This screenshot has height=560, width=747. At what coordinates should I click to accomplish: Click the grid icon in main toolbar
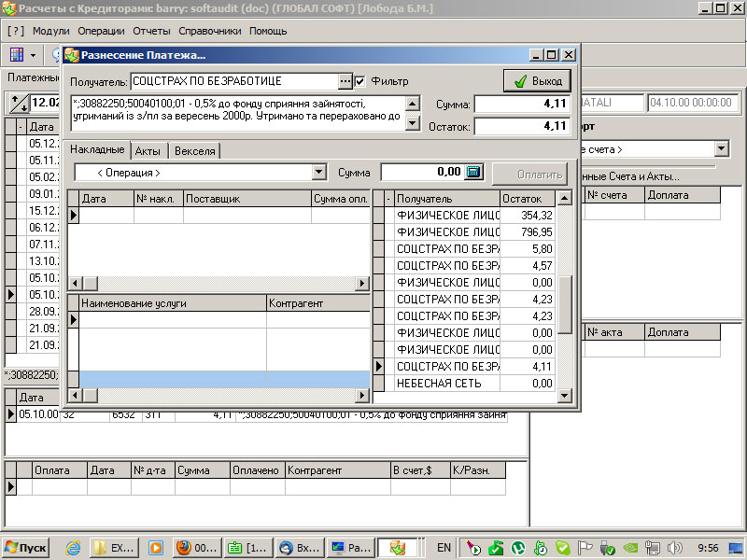tap(17, 55)
